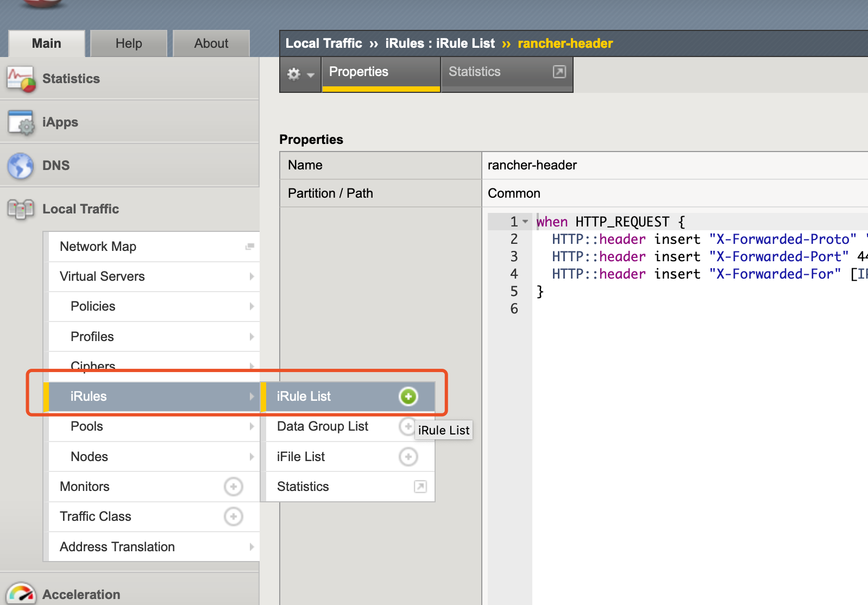Switch to the Help tab

tap(129, 43)
